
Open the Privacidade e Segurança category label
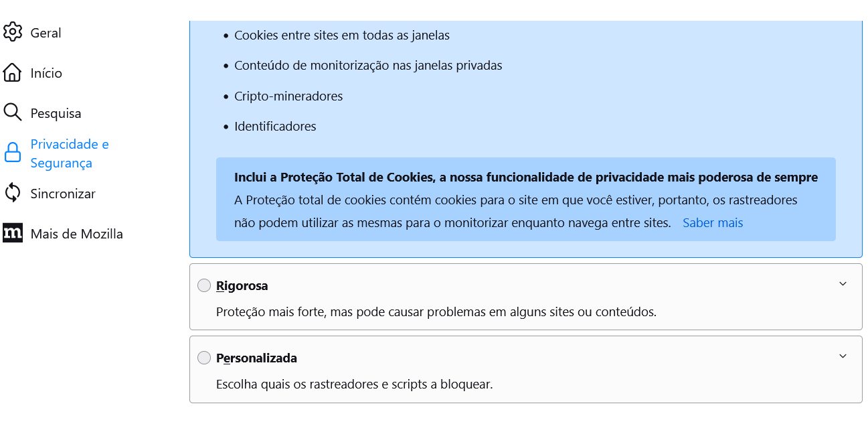pyautogui.click(x=70, y=153)
